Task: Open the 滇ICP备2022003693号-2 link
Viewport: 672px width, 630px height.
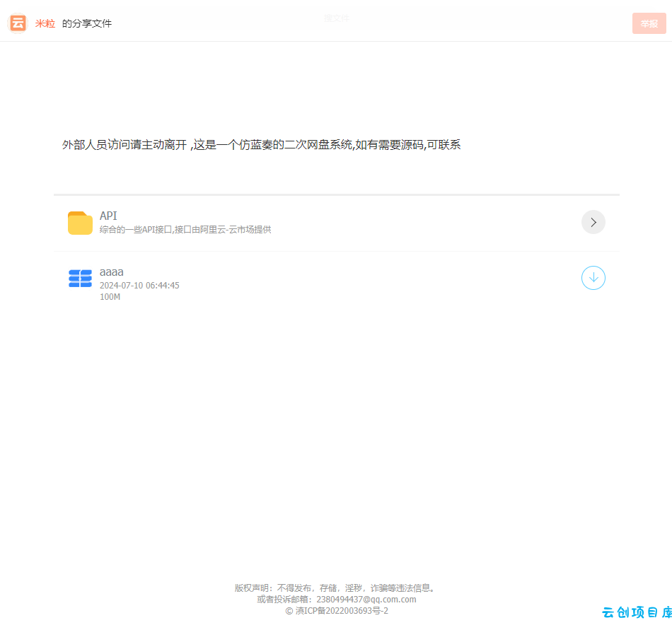Action: 342,611
